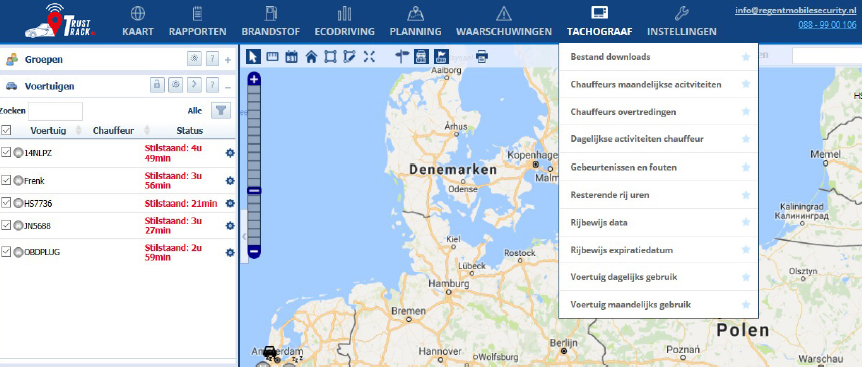Sort by Voertuig column arrows
The image size is (862, 367).
pos(78,130)
